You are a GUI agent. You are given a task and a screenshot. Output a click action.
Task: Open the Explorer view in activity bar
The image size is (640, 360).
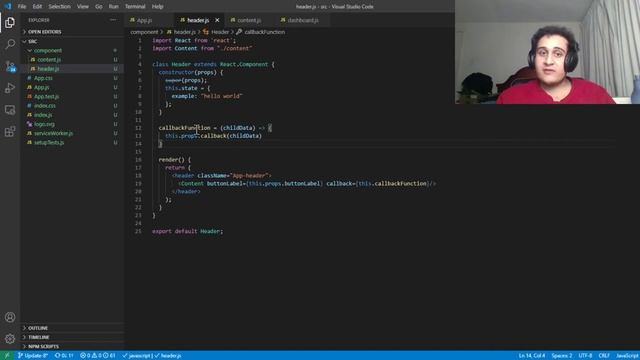click(10, 22)
